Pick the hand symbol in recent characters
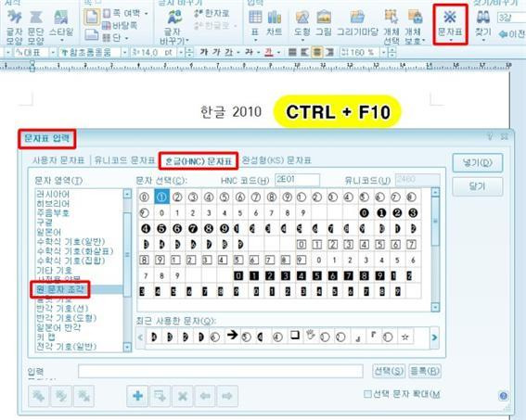Viewport: 526px width, 420px height. 310,336
